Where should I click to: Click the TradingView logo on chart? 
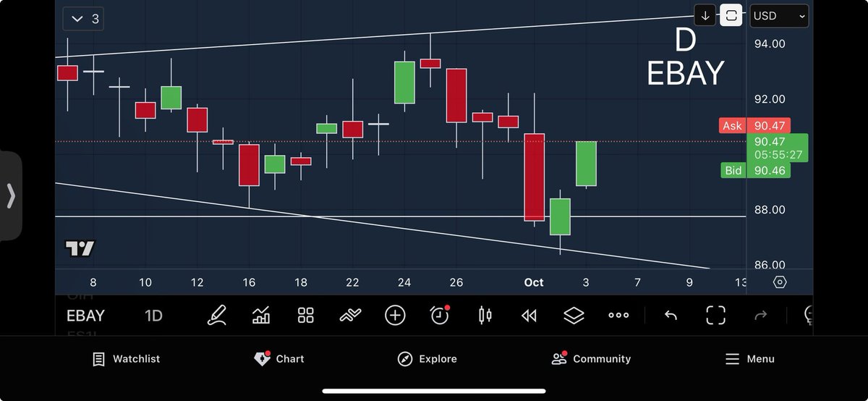point(80,248)
